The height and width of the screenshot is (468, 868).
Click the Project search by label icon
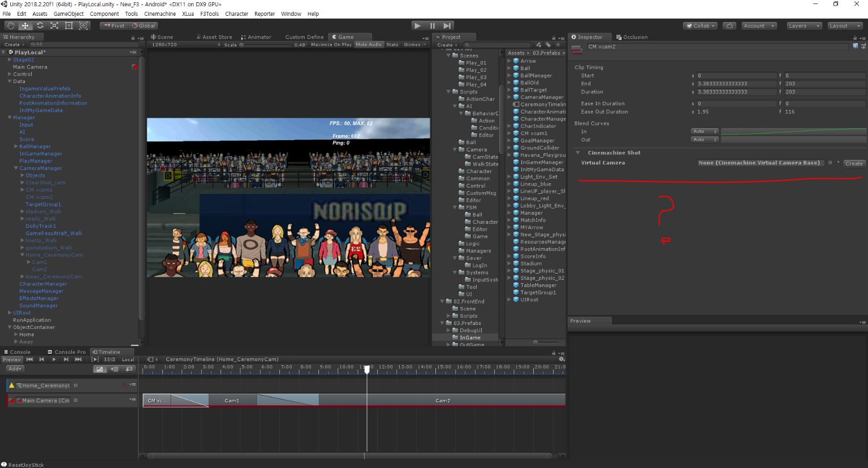point(548,45)
